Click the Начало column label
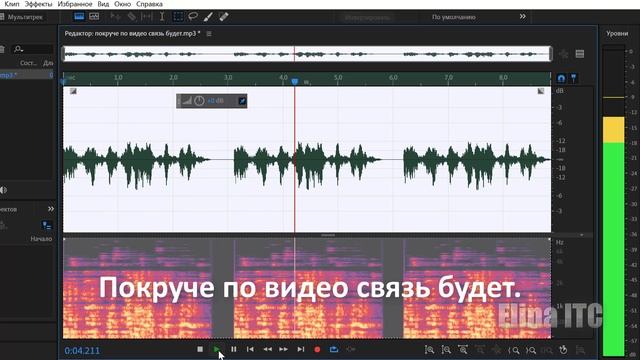 pos(41,239)
